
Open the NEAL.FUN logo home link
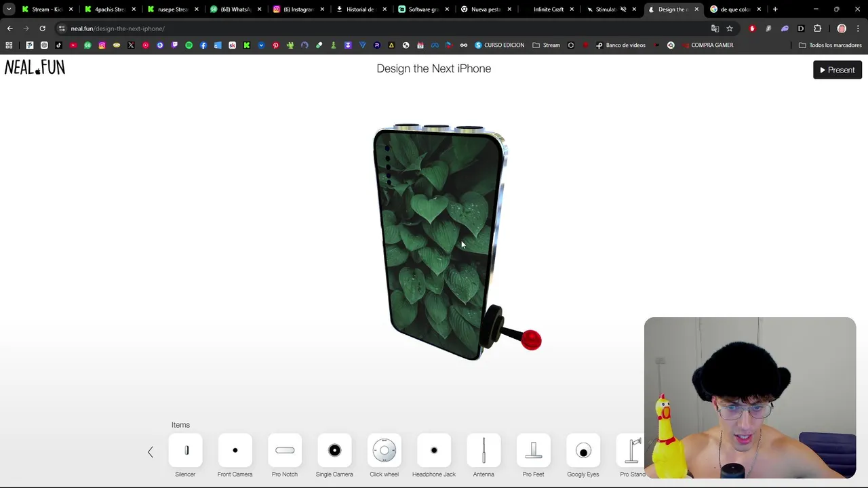[x=35, y=67]
